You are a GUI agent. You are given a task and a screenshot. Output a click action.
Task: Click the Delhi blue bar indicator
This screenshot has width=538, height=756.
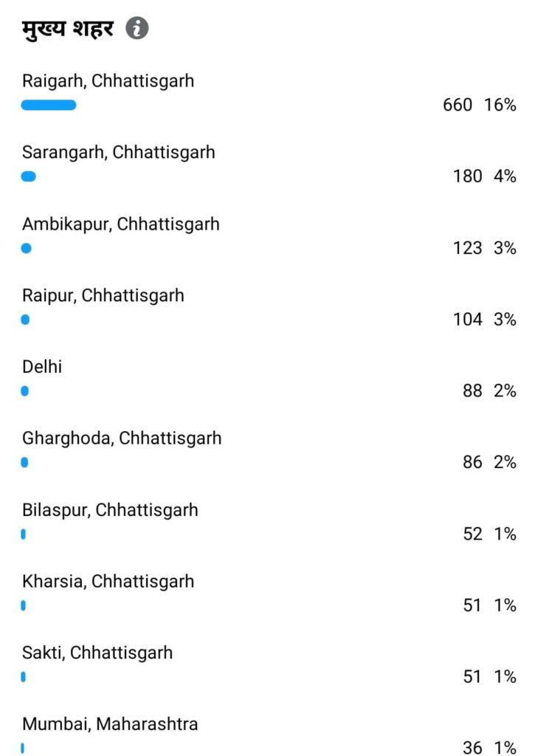click(25, 391)
